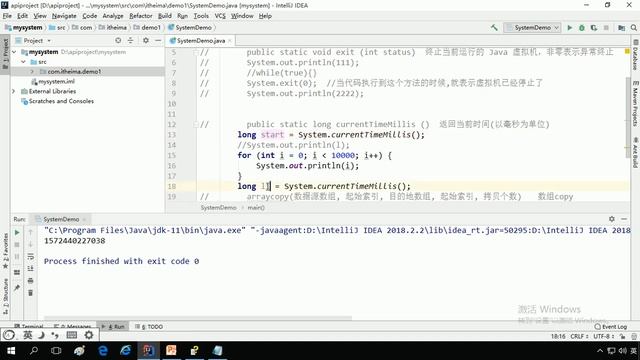Click the main() breadcrumb below the editor

[x=256, y=207]
